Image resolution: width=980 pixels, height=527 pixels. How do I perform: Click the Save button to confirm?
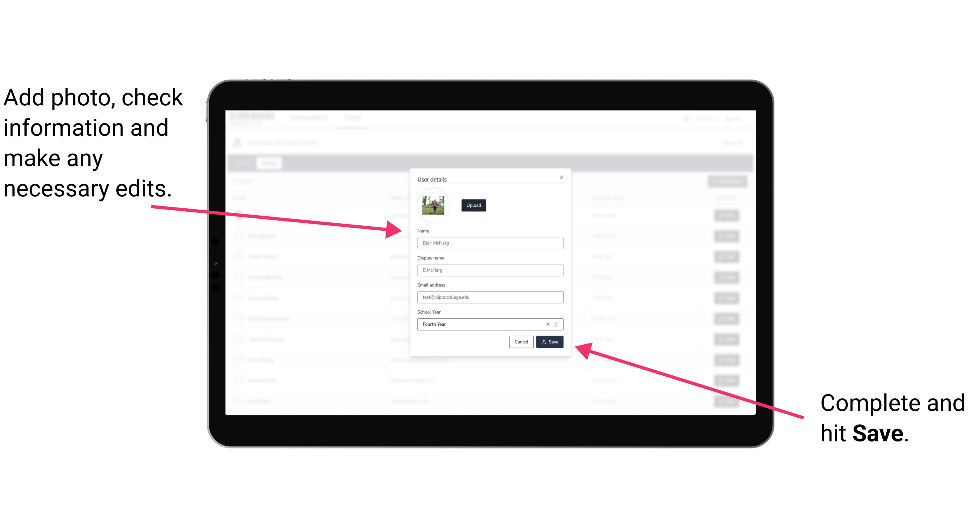click(549, 341)
